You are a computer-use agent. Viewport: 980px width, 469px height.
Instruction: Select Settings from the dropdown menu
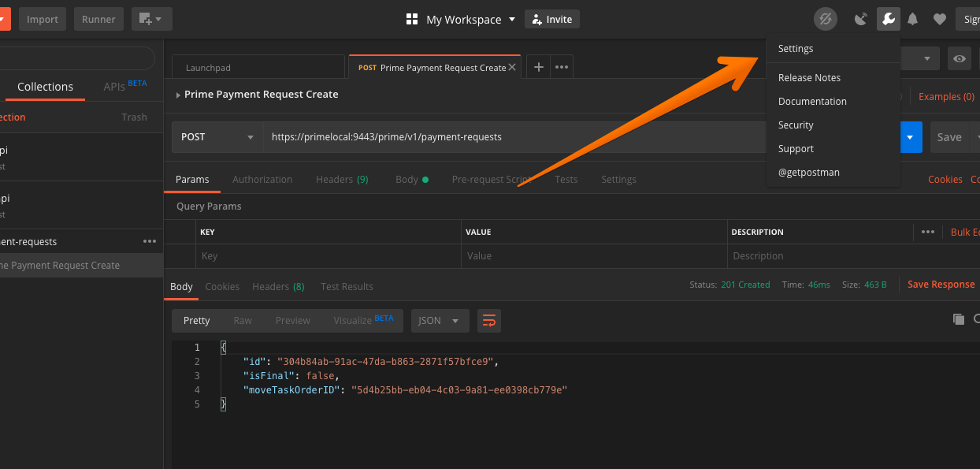point(796,48)
